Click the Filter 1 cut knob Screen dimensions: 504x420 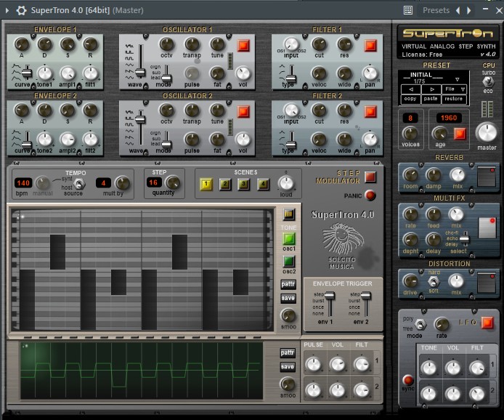tap(320, 44)
